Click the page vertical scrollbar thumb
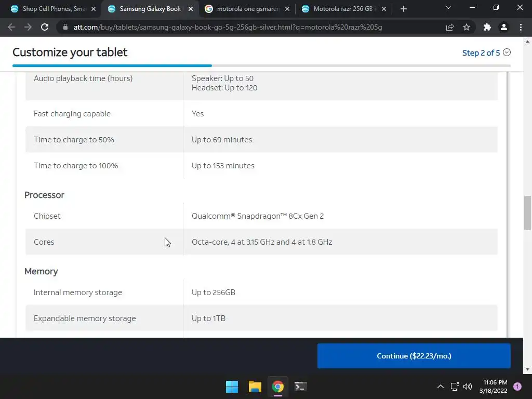Image resolution: width=532 pixels, height=399 pixels. 527,212
